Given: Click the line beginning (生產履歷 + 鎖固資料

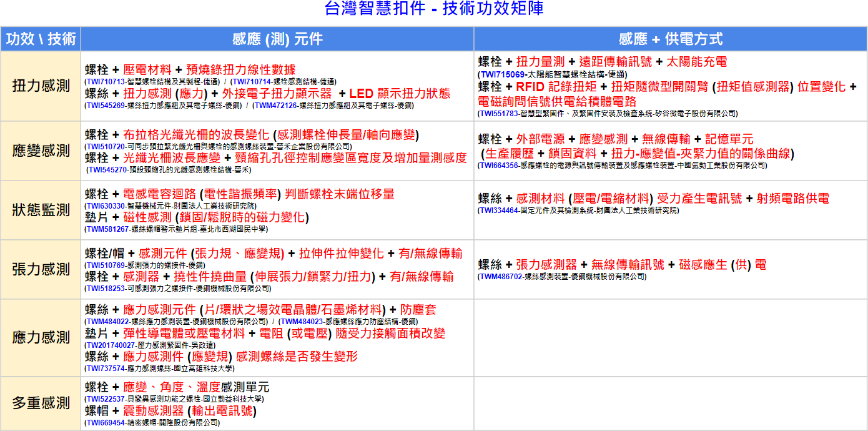Looking at the screenshot, I should (636, 154).
